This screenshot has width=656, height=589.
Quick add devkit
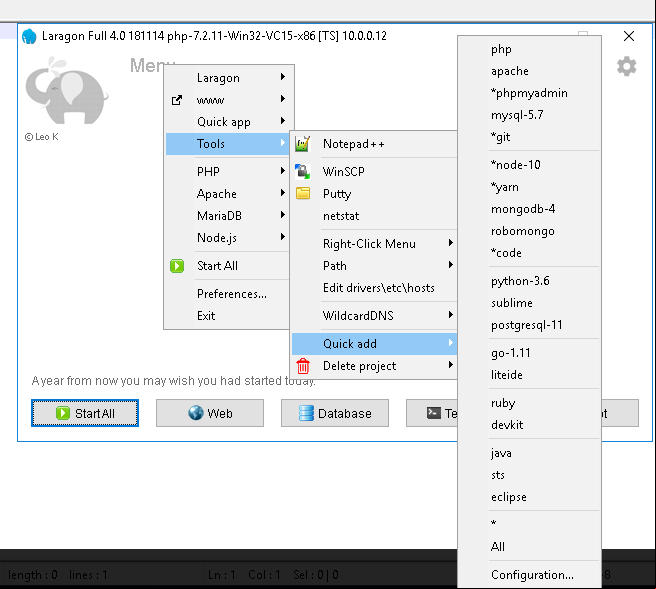[530, 425]
